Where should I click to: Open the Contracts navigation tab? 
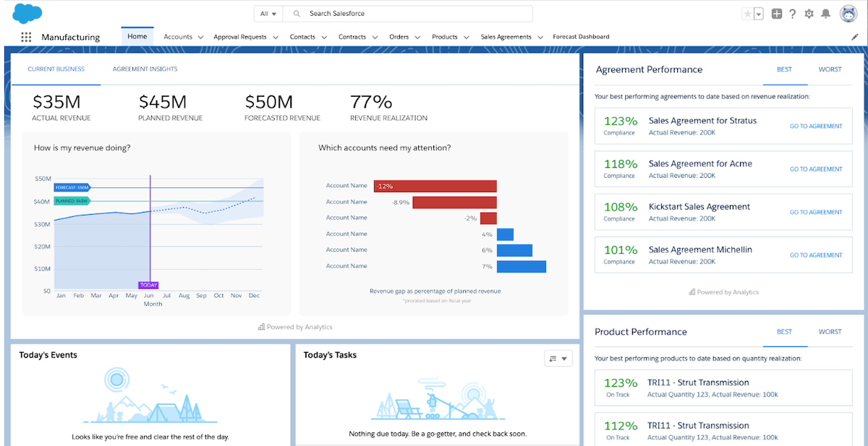[x=352, y=37]
